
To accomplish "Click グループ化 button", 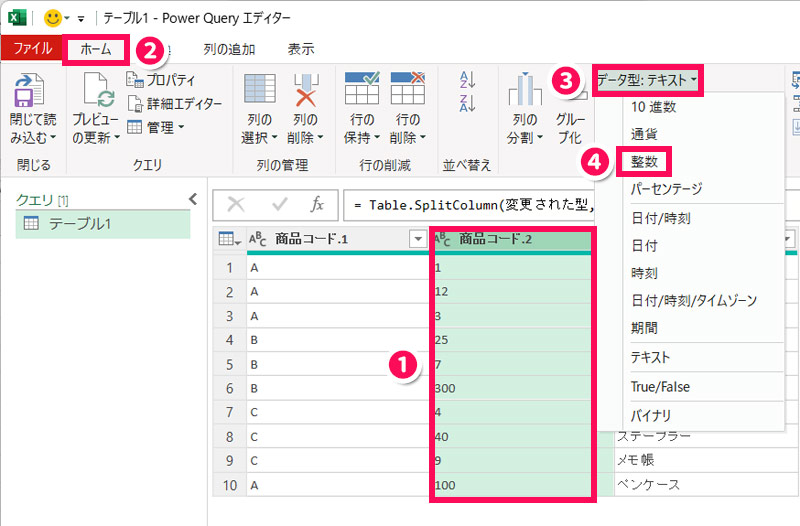I will click(570, 128).
